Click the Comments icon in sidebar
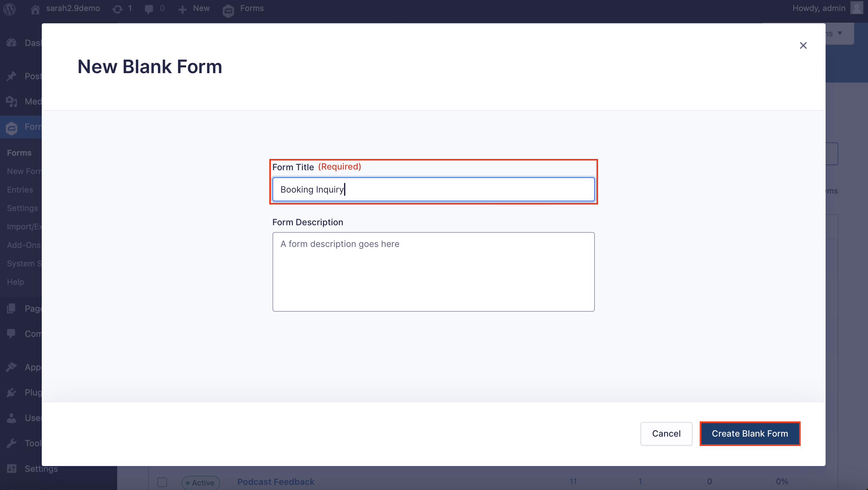Viewport: 868px width, 490px height. coord(11,334)
